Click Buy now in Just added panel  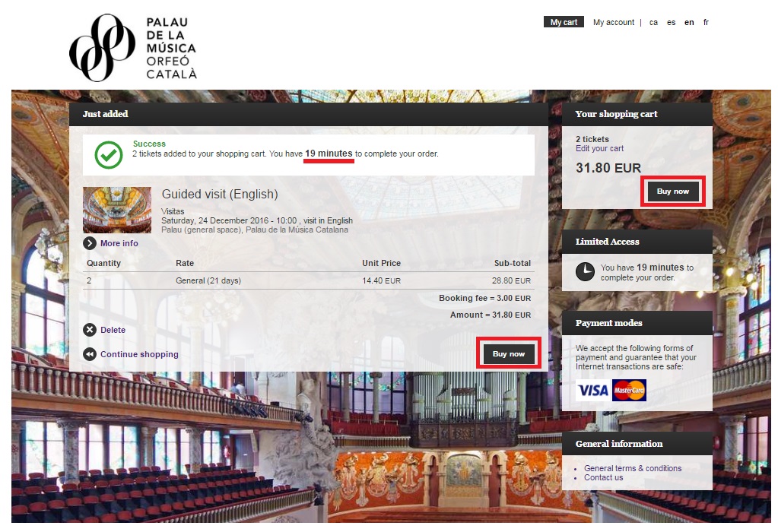click(509, 353)
